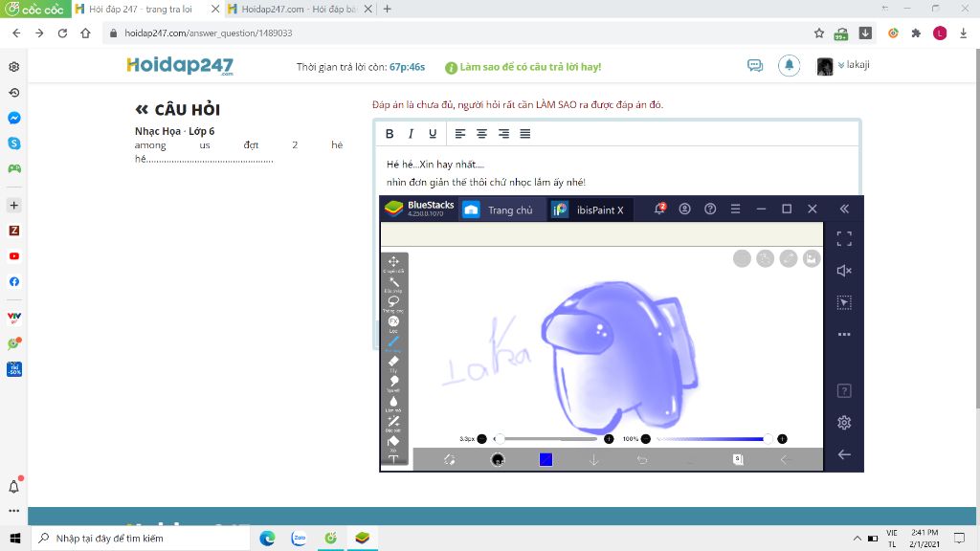The width and height of the screenshot is (980, 551).
Task: Open Skype in the Coc Coc sidebar
Action: tap(13, 143)
